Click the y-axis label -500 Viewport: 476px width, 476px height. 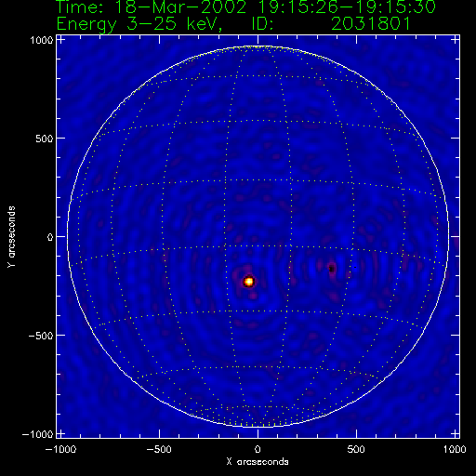pos(40,336)
